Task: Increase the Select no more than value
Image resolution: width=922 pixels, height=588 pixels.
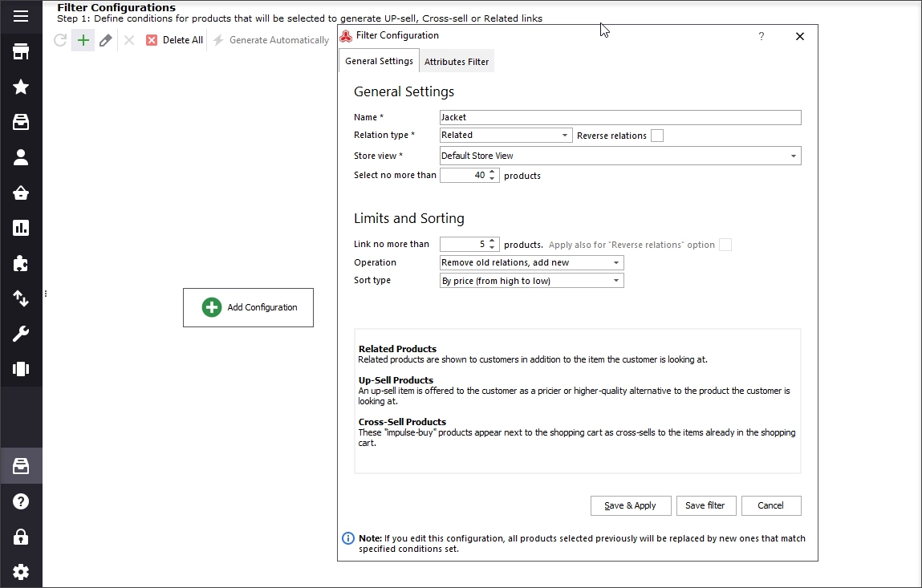Action: click(x=492, y=172)
